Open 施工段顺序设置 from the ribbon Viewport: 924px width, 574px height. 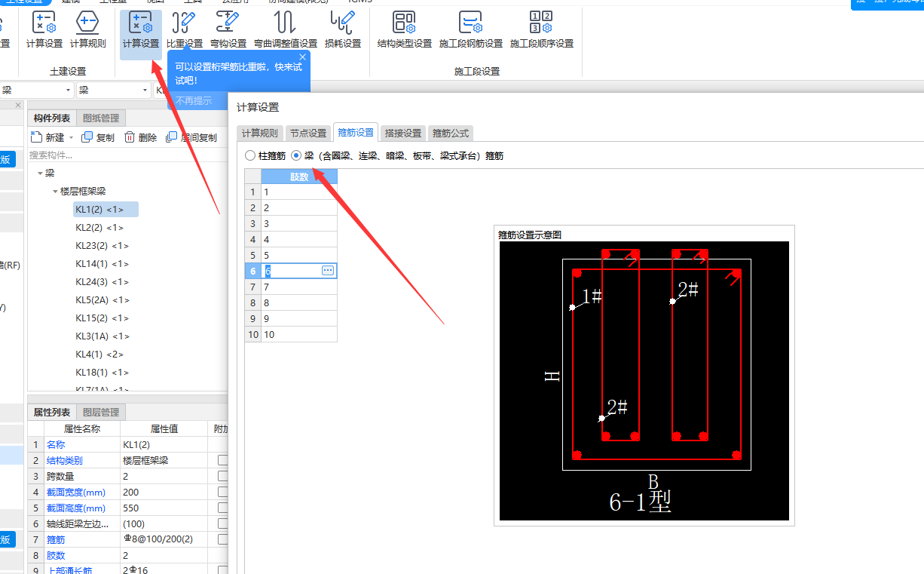pos(542,29)
